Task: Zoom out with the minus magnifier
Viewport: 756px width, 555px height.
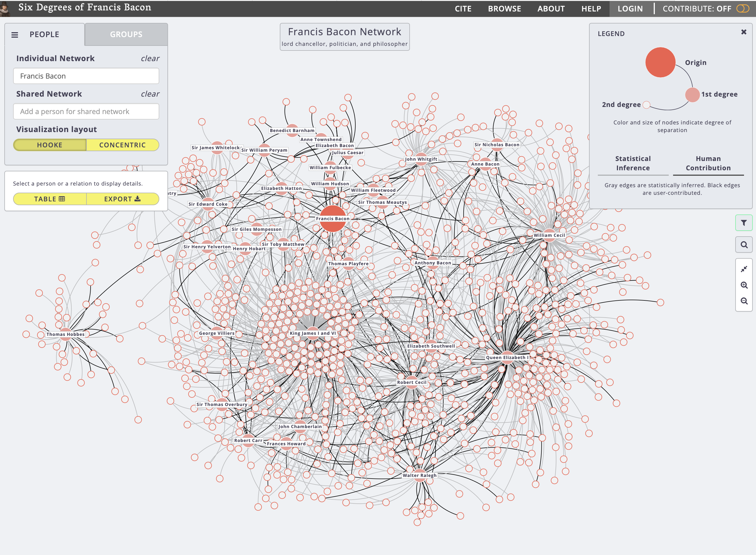Action: click(x=743, y=301)
